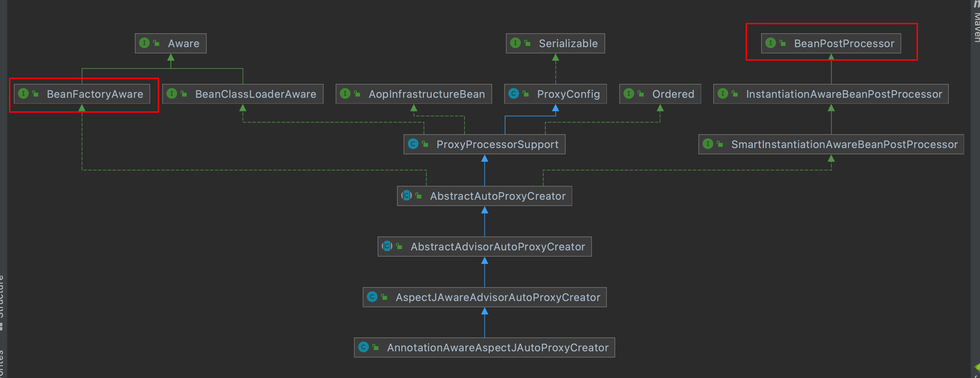Click the public lock icon on Aware
Screen dimensions: 980x378
pos(156,43)
